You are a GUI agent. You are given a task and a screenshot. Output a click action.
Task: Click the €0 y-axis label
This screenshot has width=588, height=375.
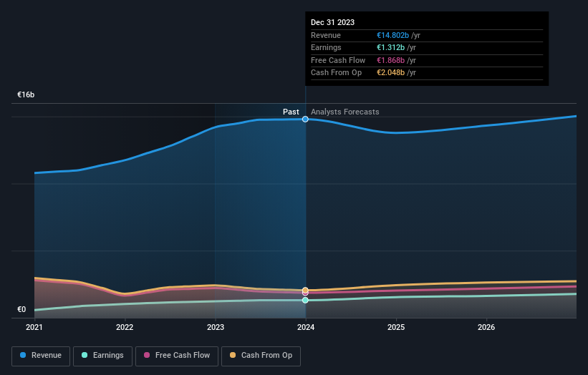point(21,309)
